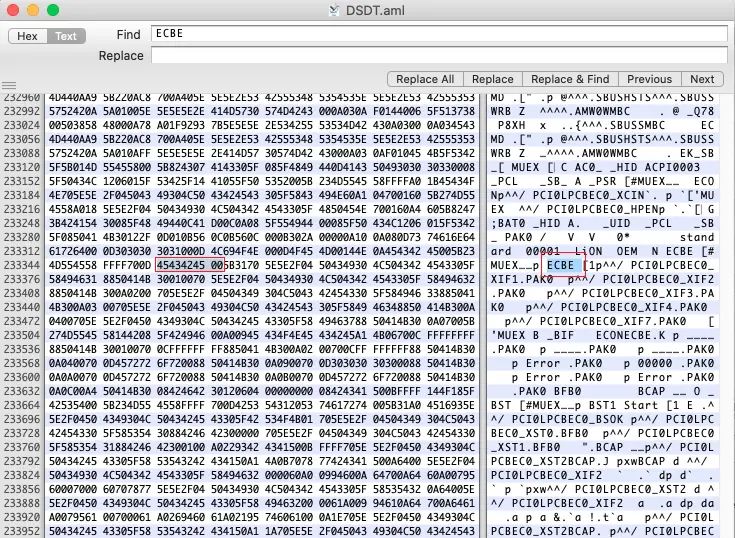Screen dimensions: 735x538
Task: Click hex group FFFFFFFF ending row 233504
Action: [x=450, y=336]
